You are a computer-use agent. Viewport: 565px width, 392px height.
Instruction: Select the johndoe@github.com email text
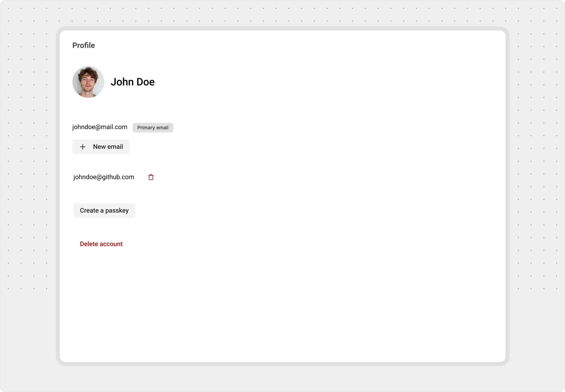point(104,177)
